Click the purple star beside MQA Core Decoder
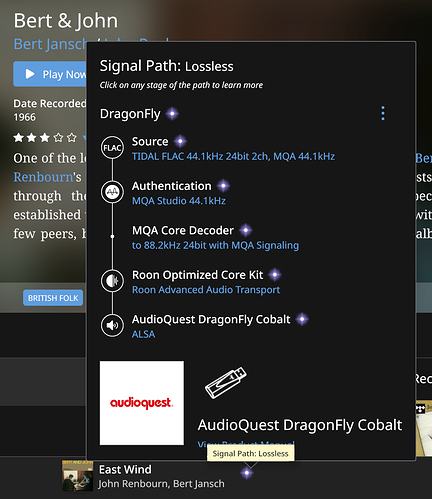Screen dimensions: 432x499 click(246, 230)
